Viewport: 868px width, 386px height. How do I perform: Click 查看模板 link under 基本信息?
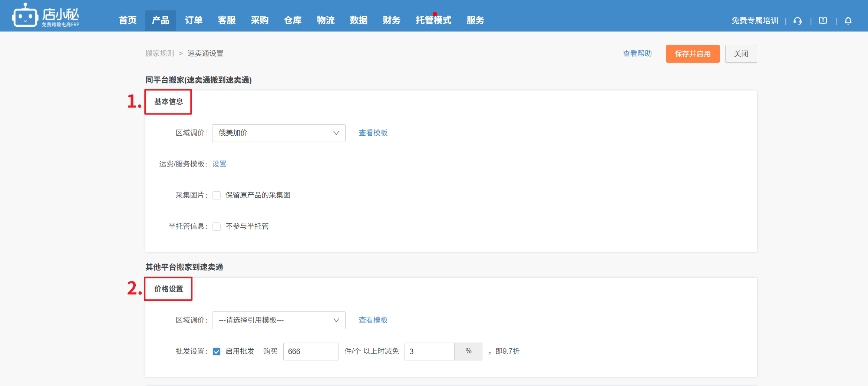pos(373,133)
